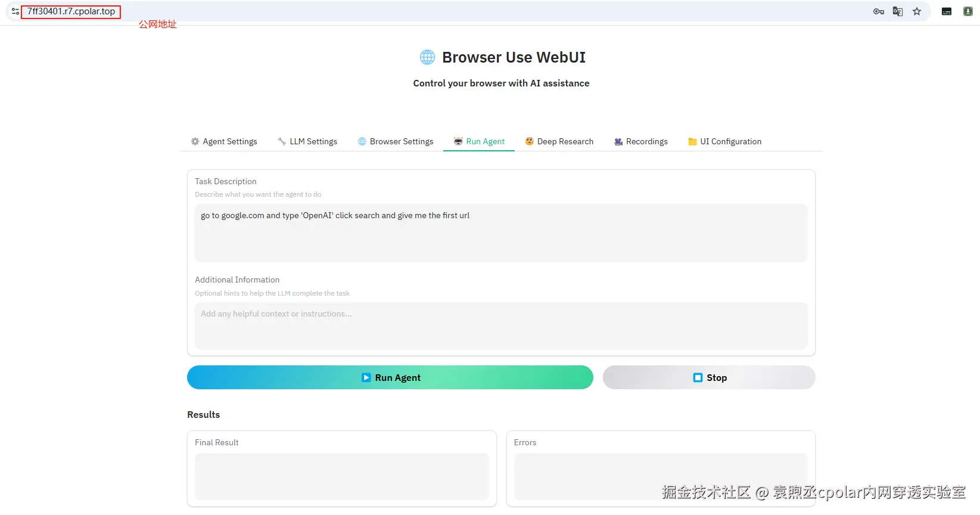Click the 'Additional Information' label
This screenshot has height=515, width=980.
click(x=237, y=280)
